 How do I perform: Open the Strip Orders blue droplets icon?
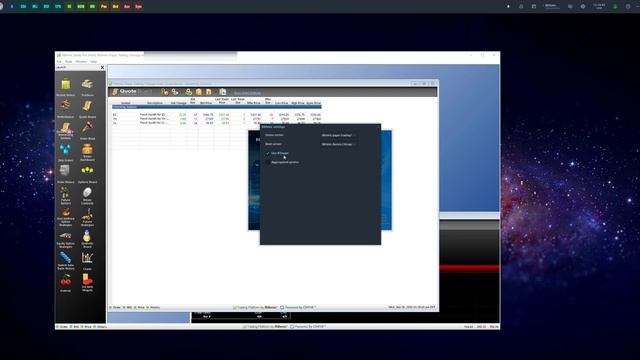(65, 149)
